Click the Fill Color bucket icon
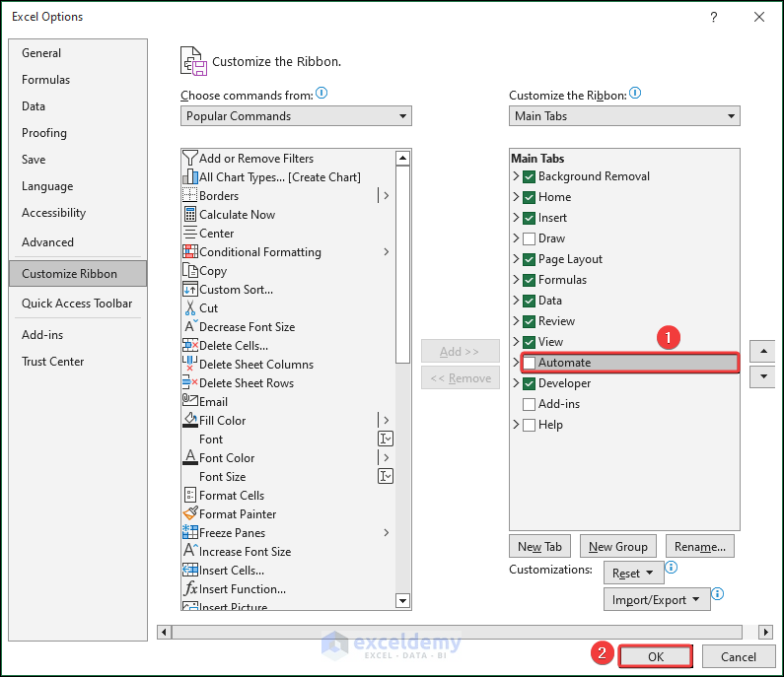784x677 pixels. (x=190, y=420)
